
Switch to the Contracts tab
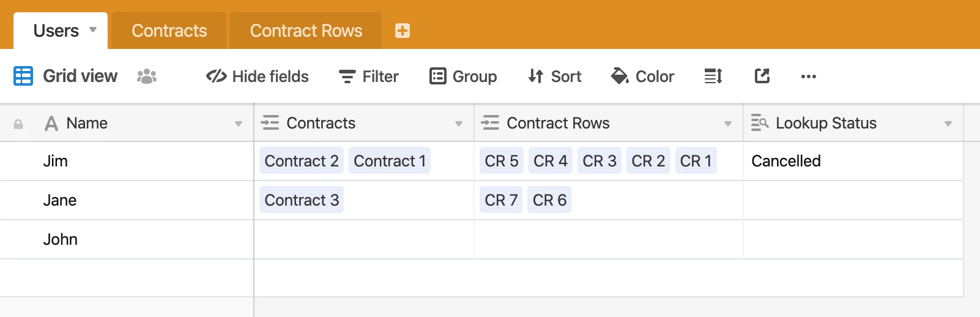pos(169,31)
